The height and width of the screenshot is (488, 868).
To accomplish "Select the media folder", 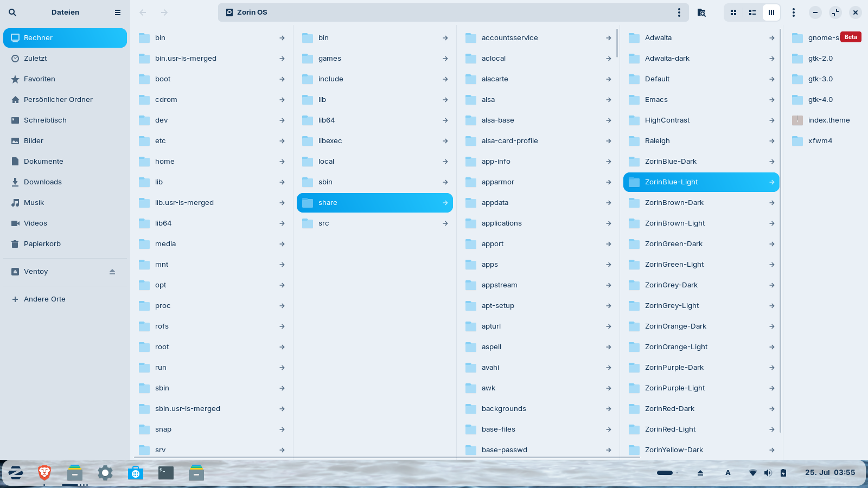I will point(212,244).
